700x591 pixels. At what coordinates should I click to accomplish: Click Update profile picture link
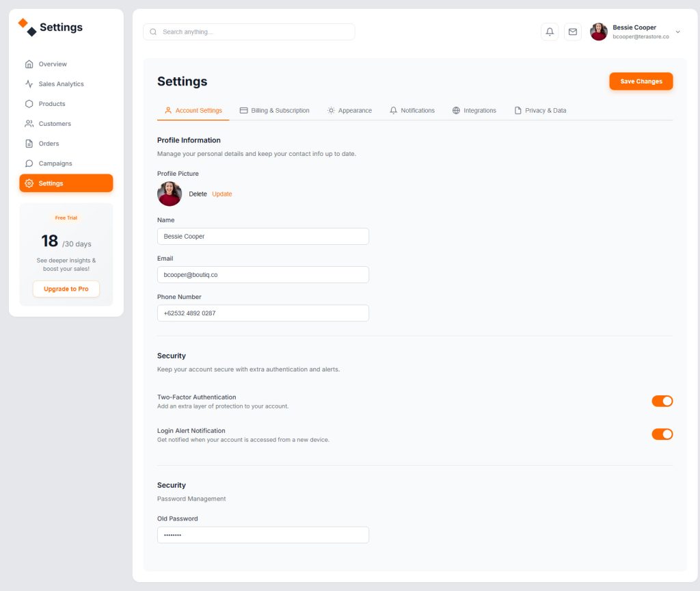[x=222, y=194]
